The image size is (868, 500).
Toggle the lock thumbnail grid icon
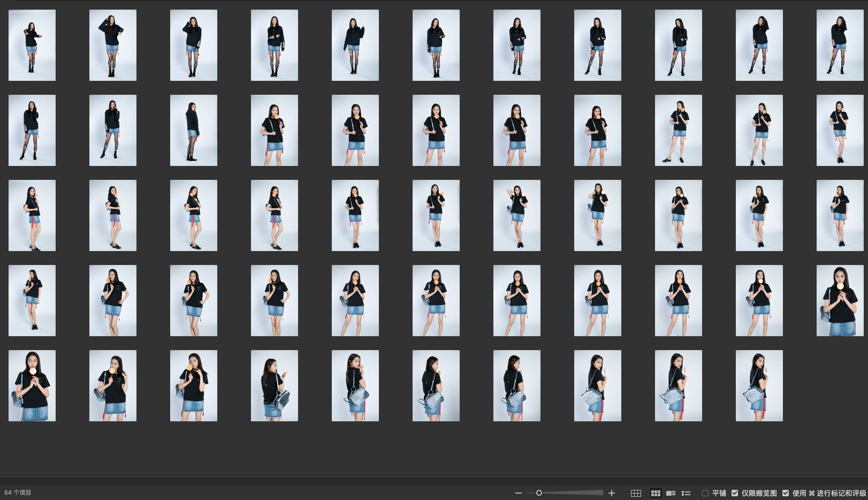pyautogui.click(x=636, y=493)
